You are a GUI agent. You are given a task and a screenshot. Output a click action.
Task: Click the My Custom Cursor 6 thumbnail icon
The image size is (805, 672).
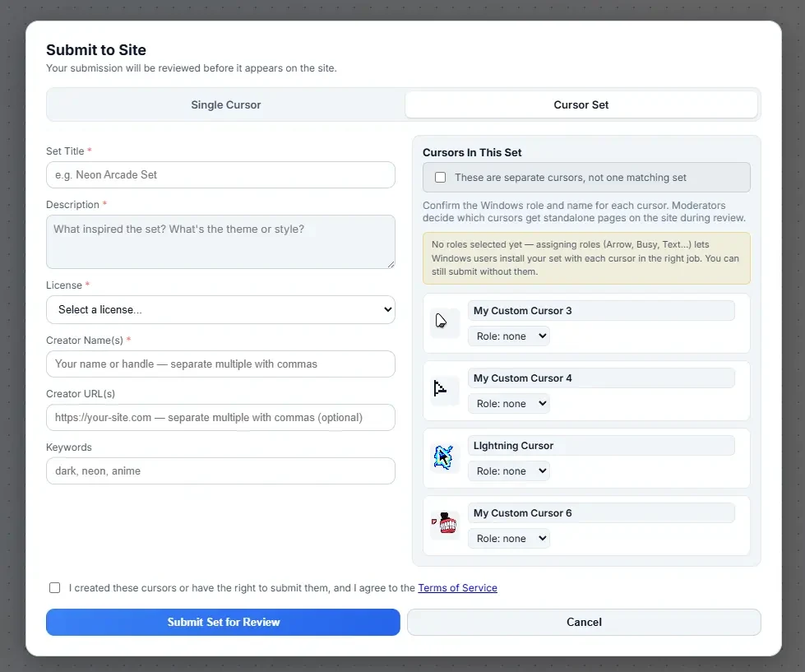point(444,525)
